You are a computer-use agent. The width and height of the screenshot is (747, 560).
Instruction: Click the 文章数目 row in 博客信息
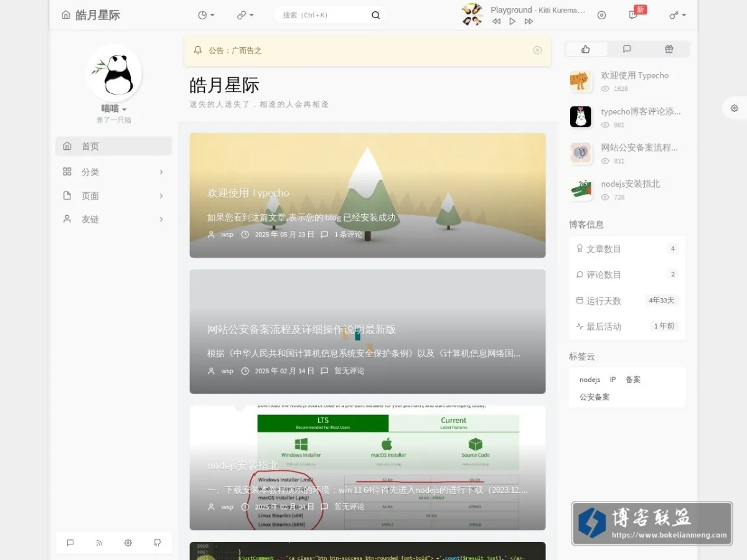click(627, 249)
